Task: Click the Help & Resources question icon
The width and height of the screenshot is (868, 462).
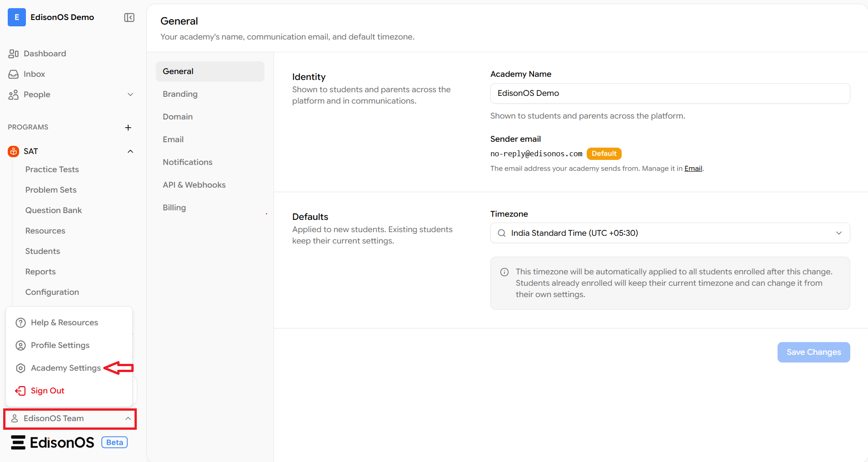Action: tap(20, 323)
